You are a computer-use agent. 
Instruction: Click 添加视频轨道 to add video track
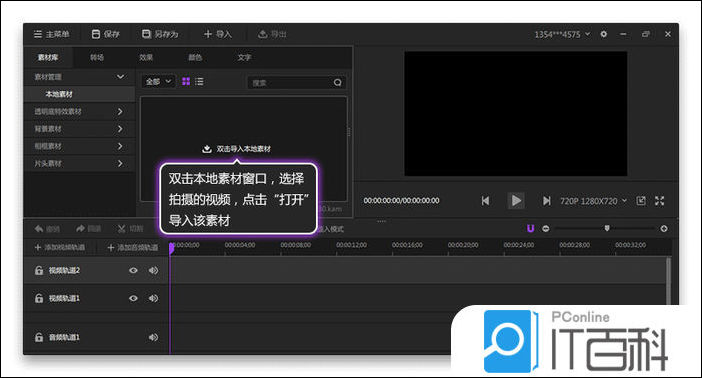coord(60,247)
